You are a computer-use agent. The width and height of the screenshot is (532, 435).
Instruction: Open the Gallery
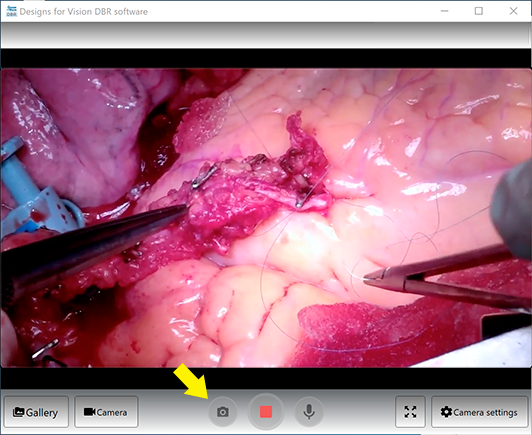tap(36, 412)
